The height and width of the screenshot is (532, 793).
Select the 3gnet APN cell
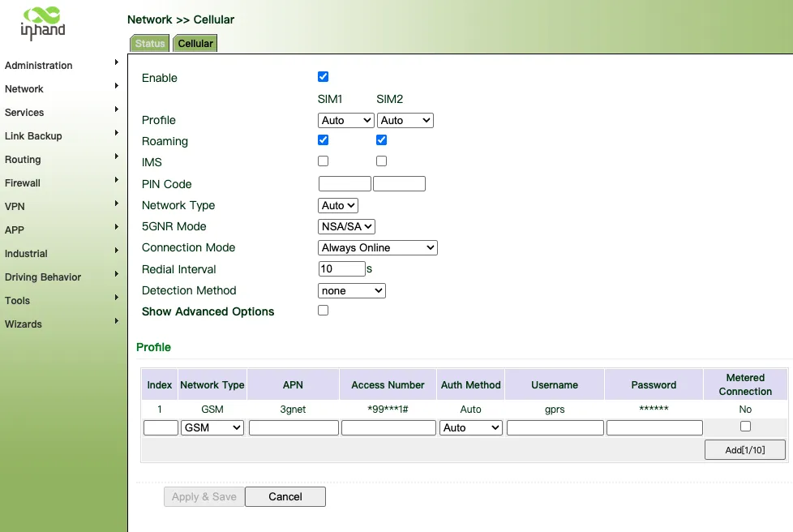[x=294, y=409]
